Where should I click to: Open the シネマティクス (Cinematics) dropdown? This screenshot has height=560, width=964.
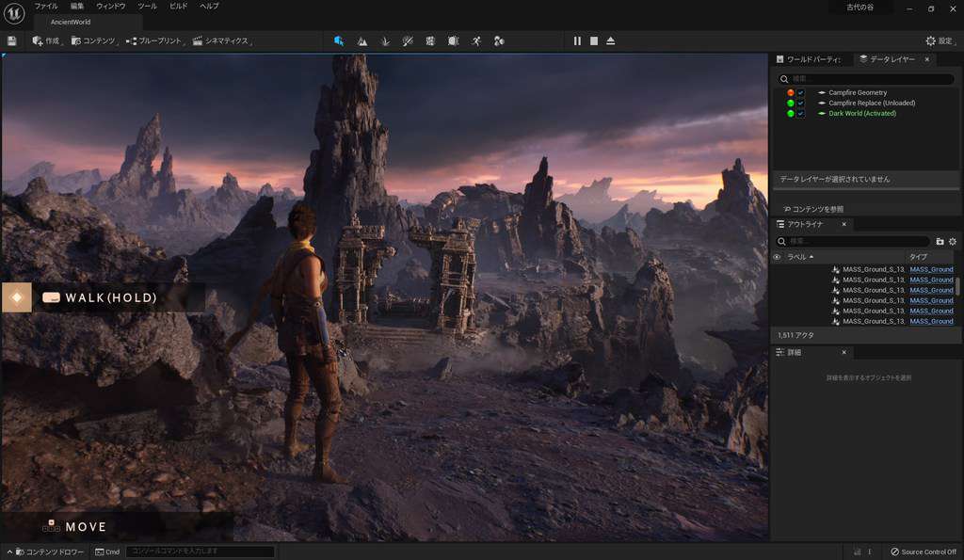(x=221, y=41)
